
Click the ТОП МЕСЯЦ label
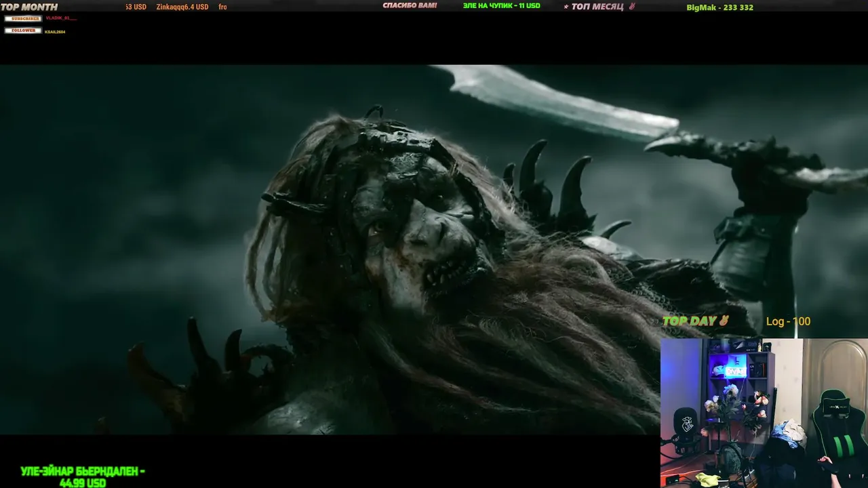click(x=597, y=7)
